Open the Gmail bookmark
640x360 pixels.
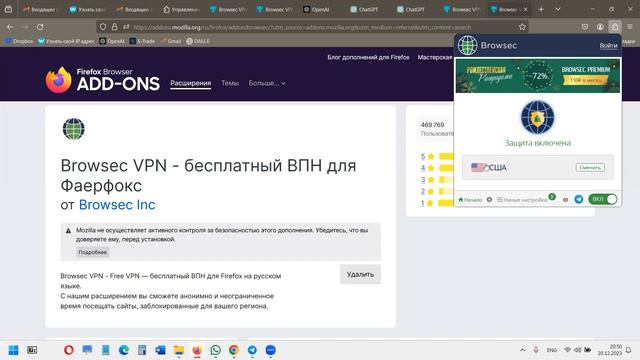tap(171, 41)
